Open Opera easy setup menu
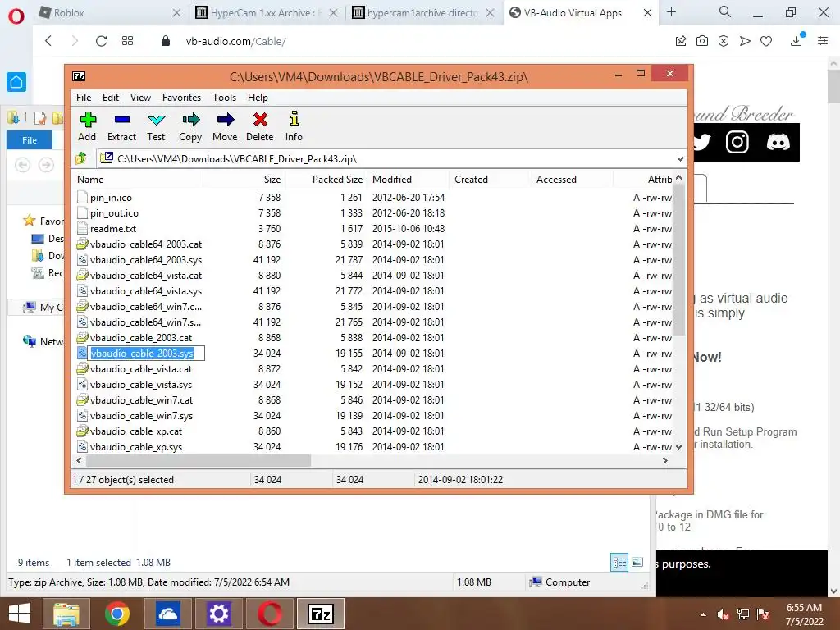The width and height of the screenshot is (840, 630). (x=823, y=41)
